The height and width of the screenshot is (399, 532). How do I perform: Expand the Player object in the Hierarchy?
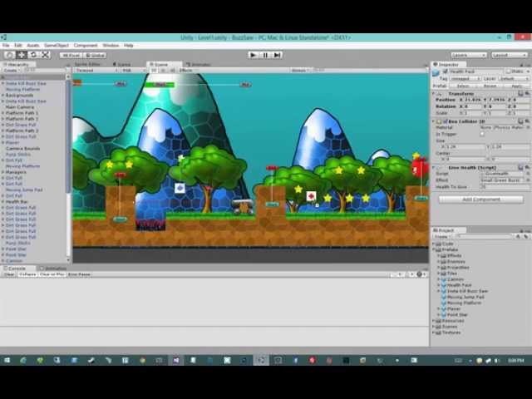pyautogui.click(x=2, y=142)
